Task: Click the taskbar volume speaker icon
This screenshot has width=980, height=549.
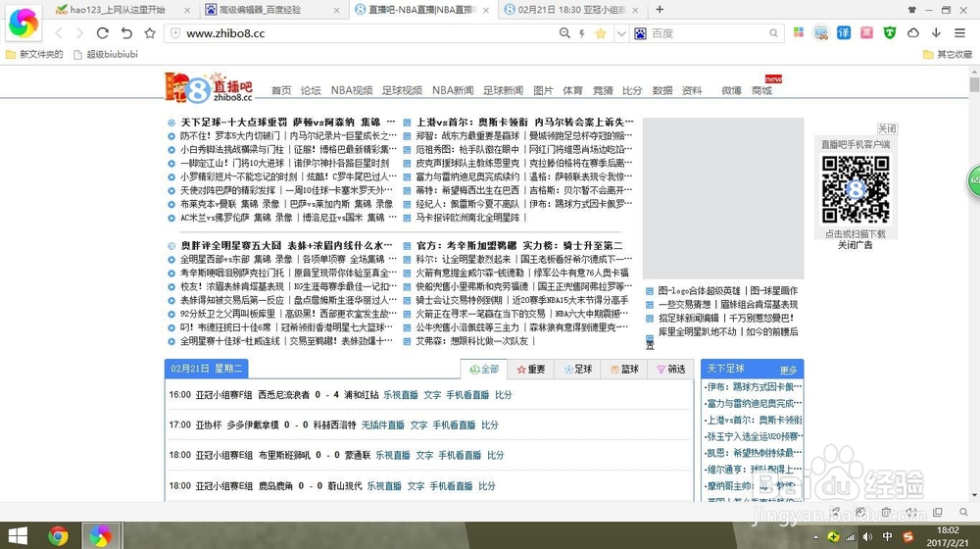Action: point(867,536)
